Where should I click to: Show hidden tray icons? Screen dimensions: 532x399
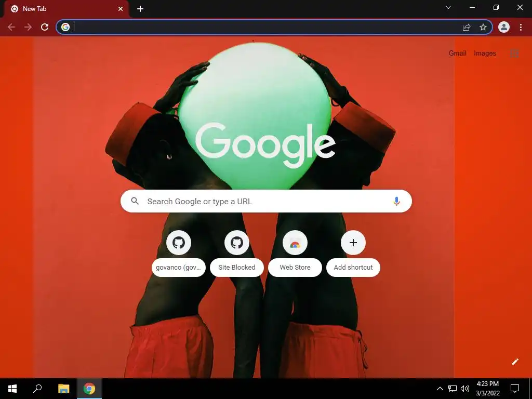click(440, 389)
